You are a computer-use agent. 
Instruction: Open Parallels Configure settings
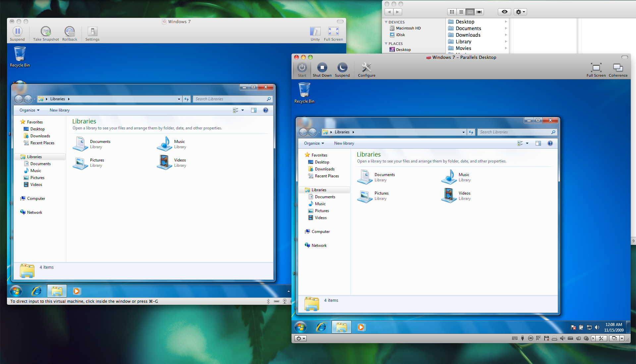[x=366, y=68]
